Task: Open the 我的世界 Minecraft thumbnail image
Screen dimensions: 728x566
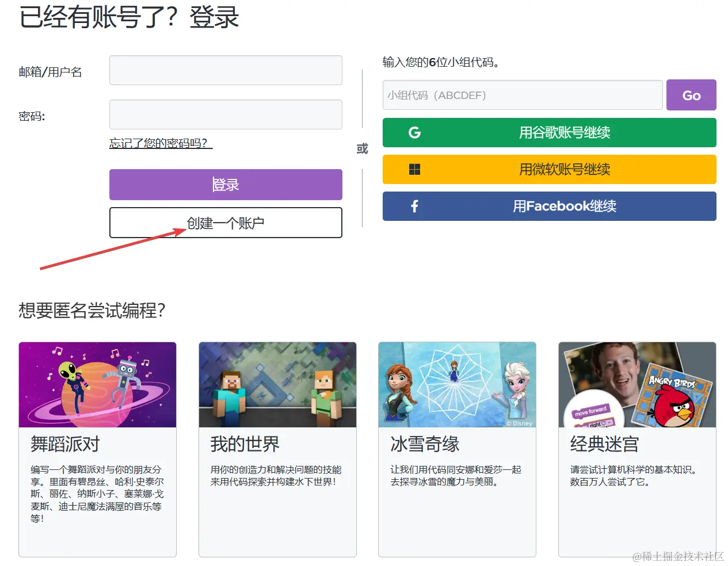Action: click(277, 384)
